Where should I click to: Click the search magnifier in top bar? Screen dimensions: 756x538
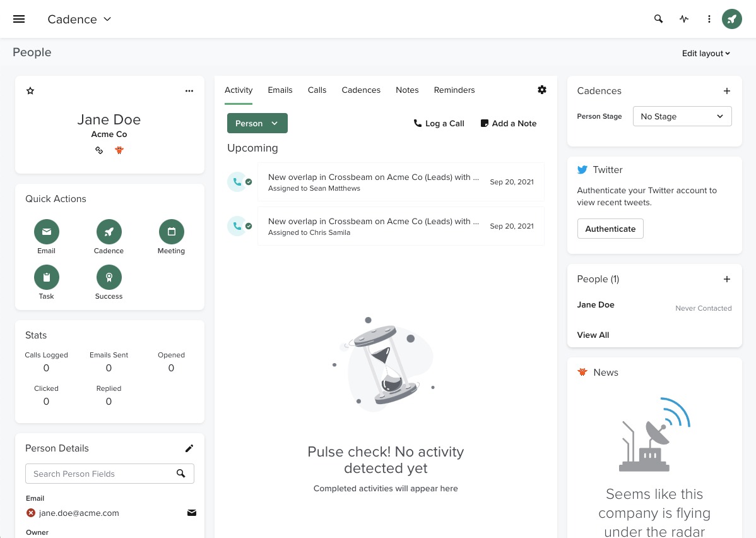click(658, 19)
